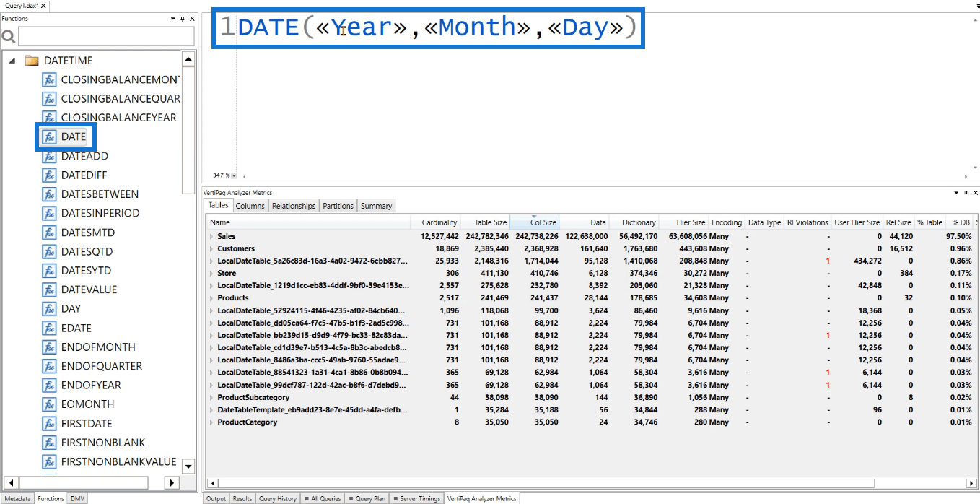The width and height of the screenshot is (980, 504).
Task: Open the Summary tab
Action: 376,206
